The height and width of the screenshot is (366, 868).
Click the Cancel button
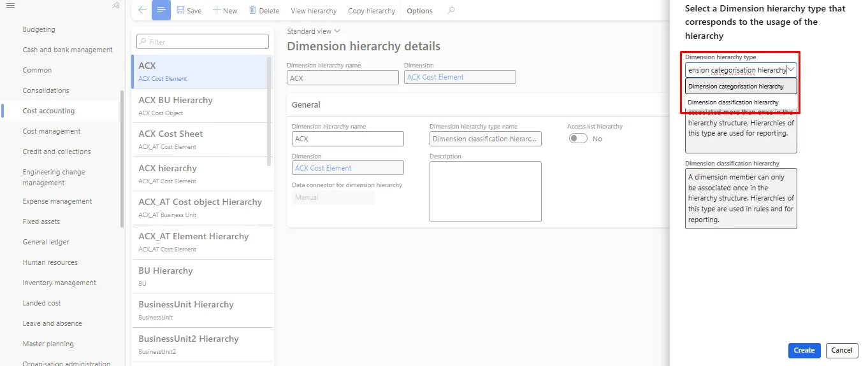(x=842, y=350)
